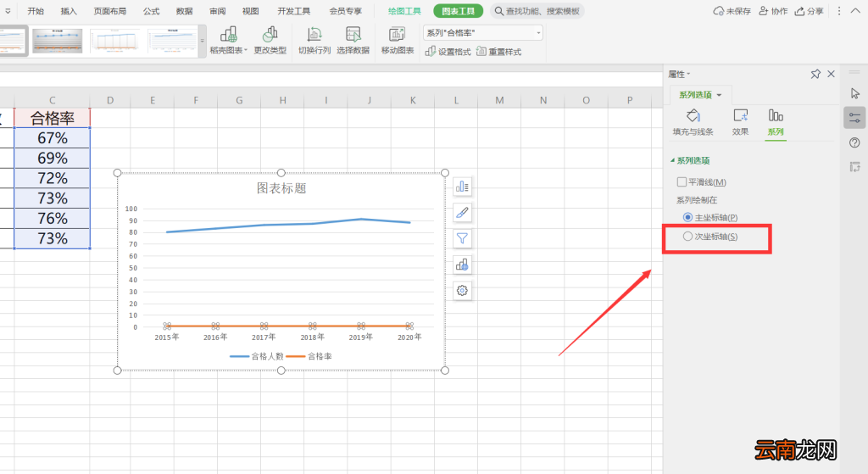
Task: Open the 系列选项 dropdown tab
Action: [x=701, y=95]
